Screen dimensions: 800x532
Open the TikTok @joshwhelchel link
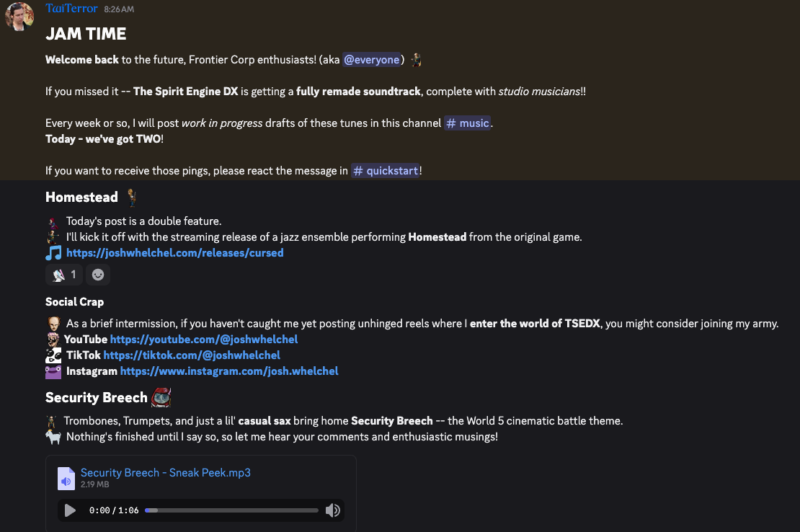coord(192,355)
